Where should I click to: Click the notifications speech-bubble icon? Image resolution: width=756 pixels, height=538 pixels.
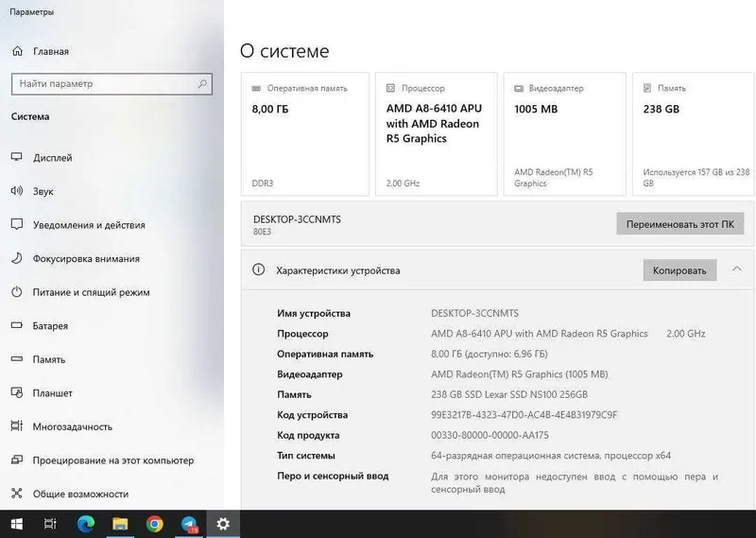coord(17,224)
